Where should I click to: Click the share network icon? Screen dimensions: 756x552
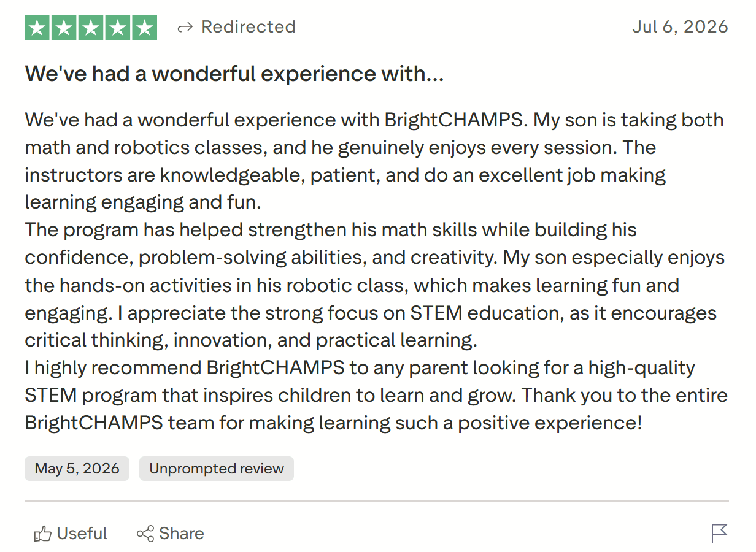tap(145, 534)
